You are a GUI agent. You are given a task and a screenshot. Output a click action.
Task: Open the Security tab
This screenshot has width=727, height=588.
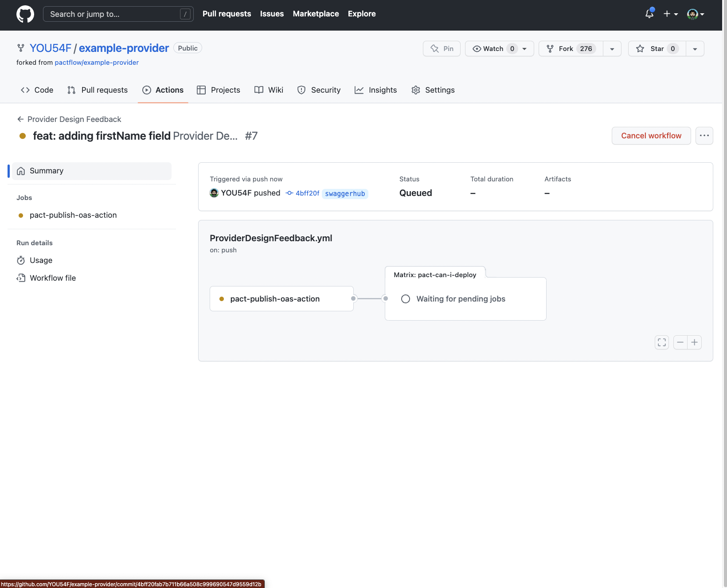tap(319, 90)
